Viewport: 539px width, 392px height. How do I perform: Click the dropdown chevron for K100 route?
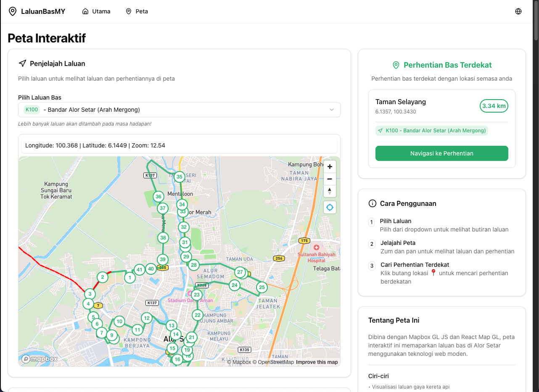(332, 110)
